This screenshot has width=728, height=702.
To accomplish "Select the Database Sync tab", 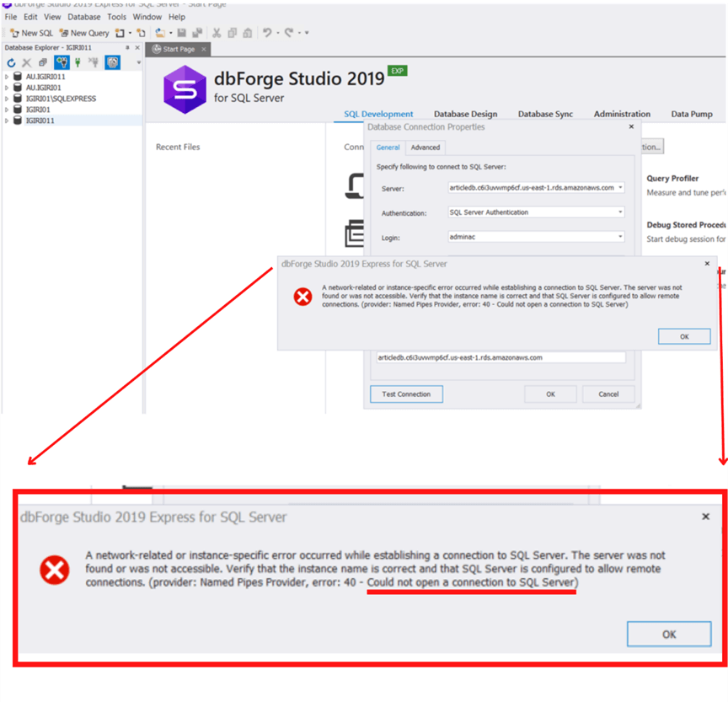I will 545,115.
